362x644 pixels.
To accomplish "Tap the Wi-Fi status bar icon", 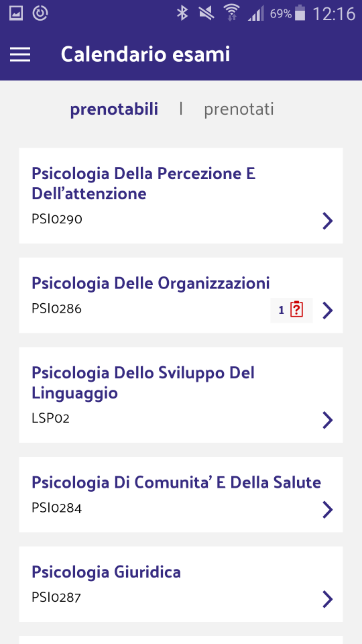I will pos(231,13).
